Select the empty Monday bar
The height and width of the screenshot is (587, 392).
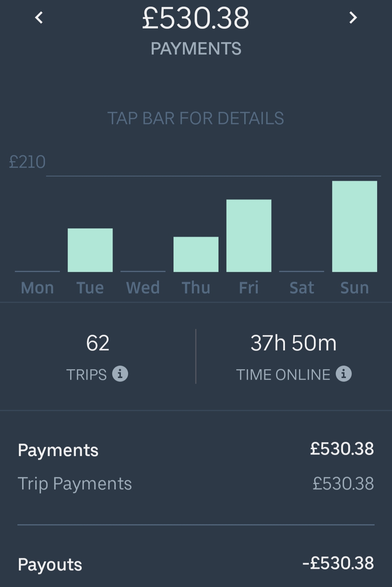pyautogui.click(x=37, y=271)
